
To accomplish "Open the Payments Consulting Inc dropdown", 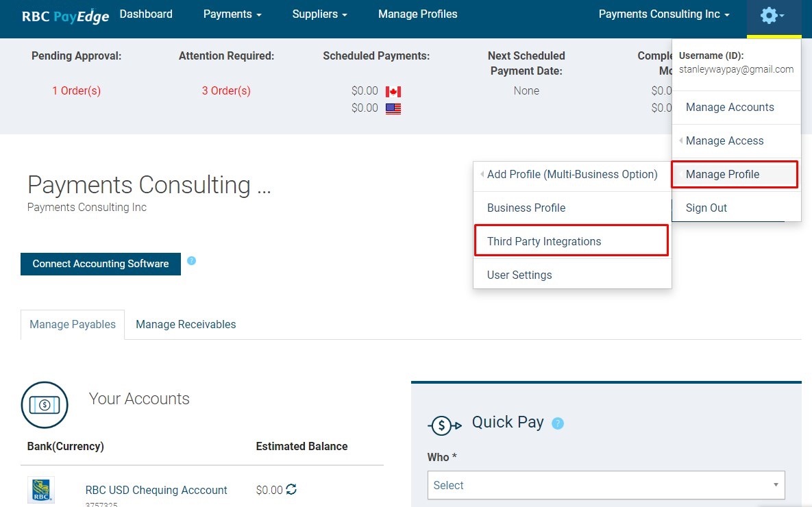I will (664, 14).
